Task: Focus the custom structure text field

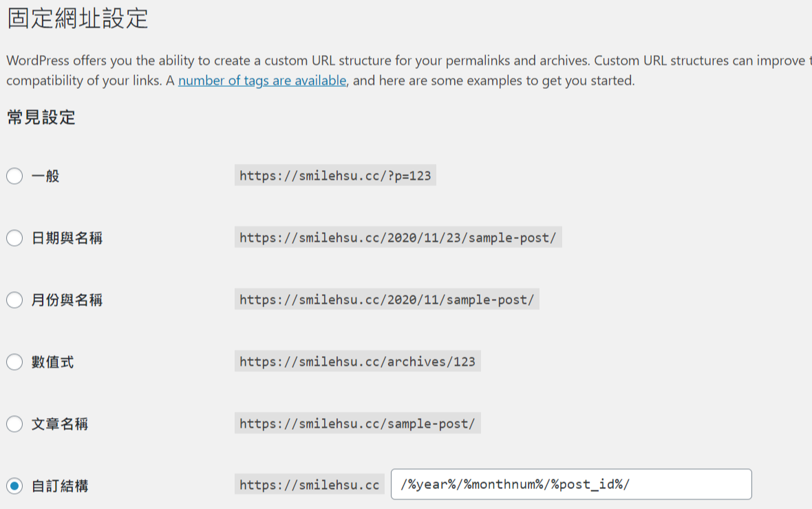Action: (x=571, y=484)
